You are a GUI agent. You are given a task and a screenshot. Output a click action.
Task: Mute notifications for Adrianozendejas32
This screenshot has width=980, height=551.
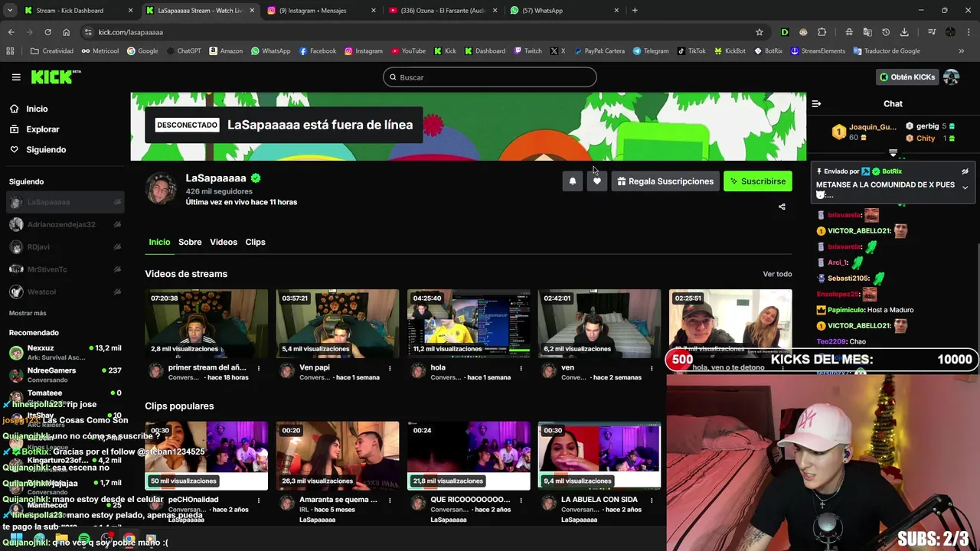click(117, 224)
